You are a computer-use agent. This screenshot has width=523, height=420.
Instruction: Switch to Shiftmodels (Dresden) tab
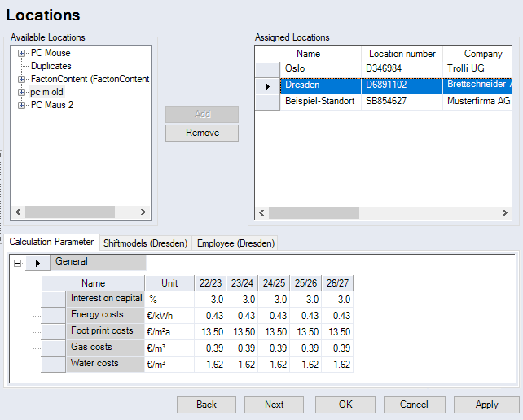tap(146, 243)
